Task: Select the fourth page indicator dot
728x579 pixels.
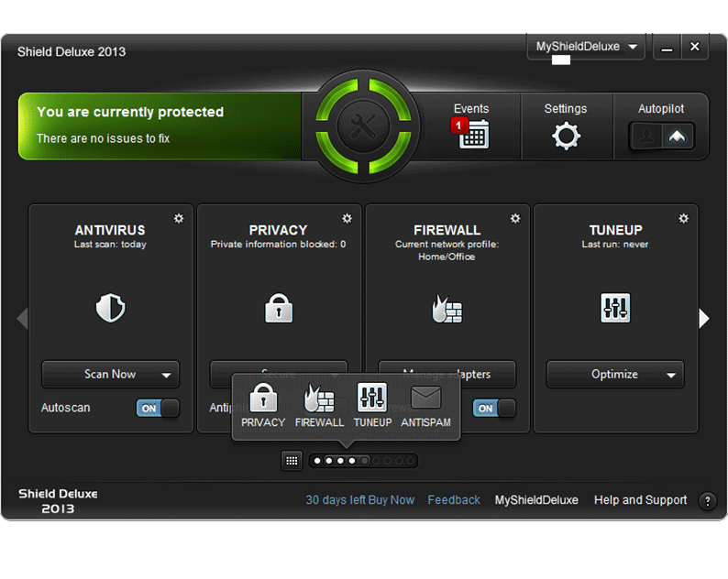Action: pyautogui.click(x=352, y=461)
